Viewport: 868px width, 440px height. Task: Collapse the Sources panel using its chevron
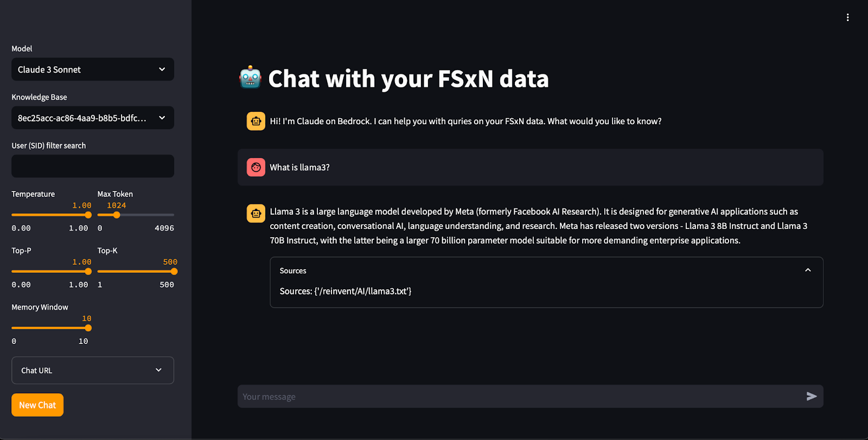coord(808,270)
